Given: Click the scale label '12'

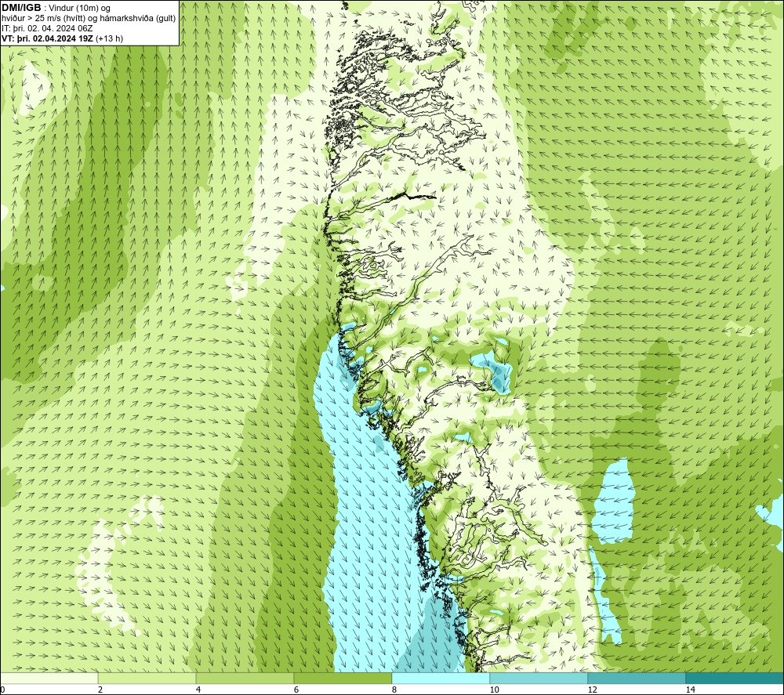Looking at the screenshot, I should tap(592, 690).
